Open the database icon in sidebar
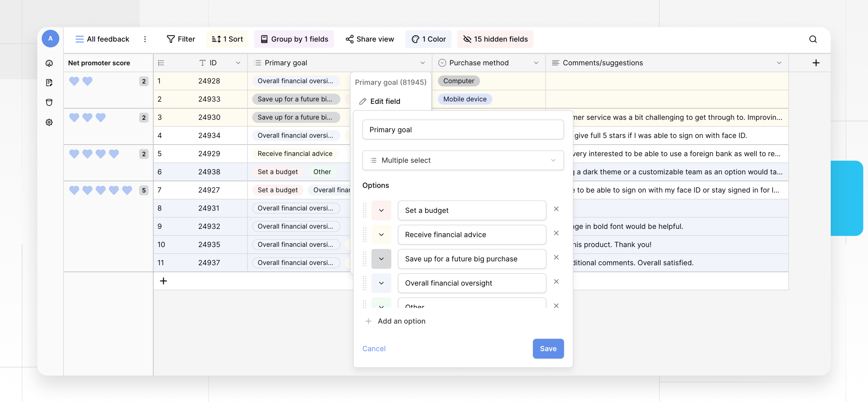Image resolution: width=868 pixels, height=402 pixels. [x=49, y=102]
